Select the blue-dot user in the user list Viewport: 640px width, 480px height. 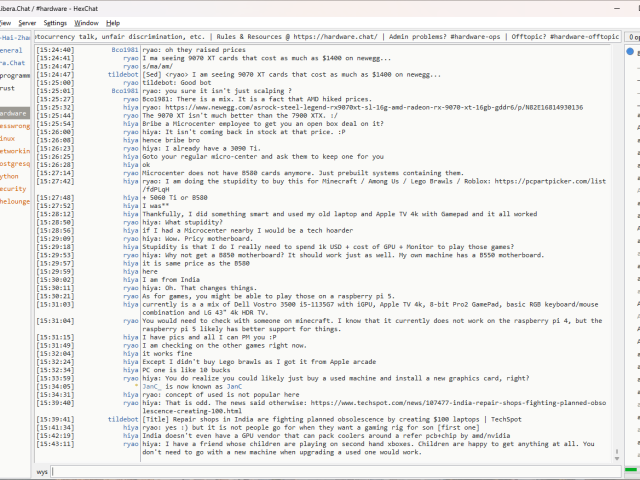pos(633,52)
